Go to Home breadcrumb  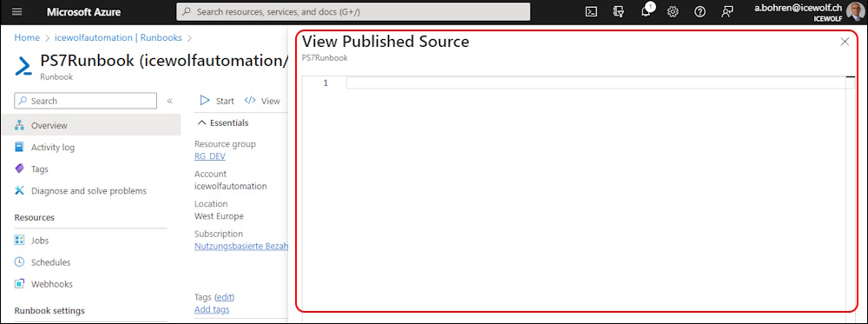pos(27,37)
